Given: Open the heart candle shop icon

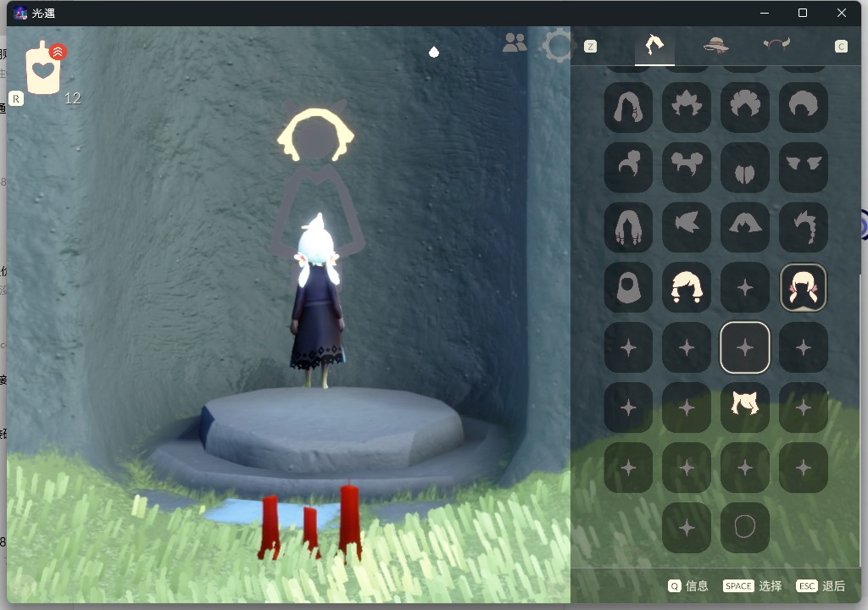Looking at the screenshot, I should tap(43, 69).
